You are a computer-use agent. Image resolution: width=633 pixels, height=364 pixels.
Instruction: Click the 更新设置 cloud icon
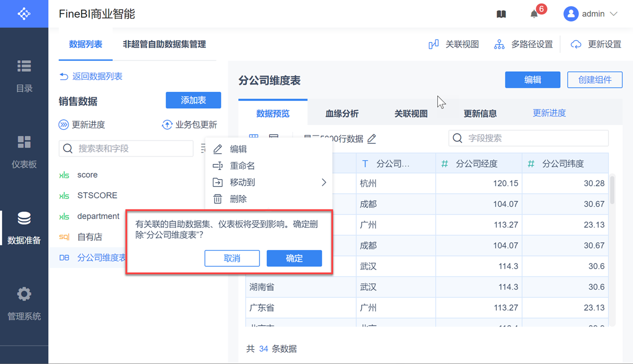(x=576, y=45)
